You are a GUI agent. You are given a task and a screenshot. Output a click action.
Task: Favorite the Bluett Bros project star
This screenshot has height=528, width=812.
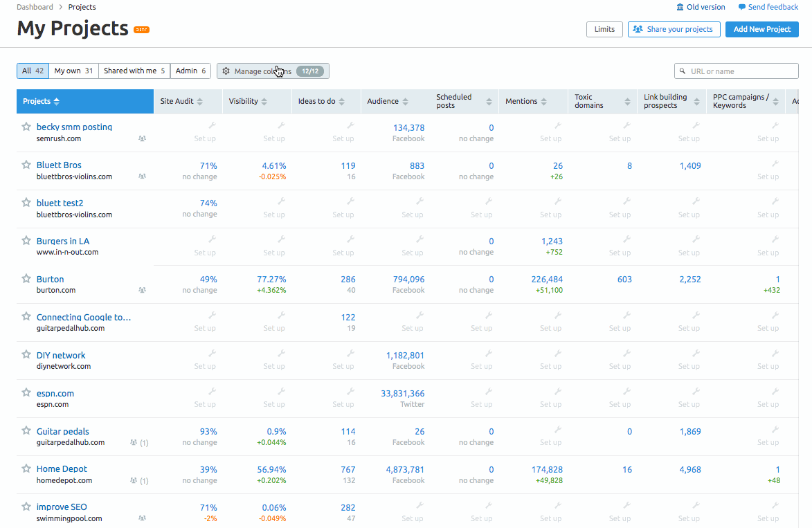click(x=26, y=165)
